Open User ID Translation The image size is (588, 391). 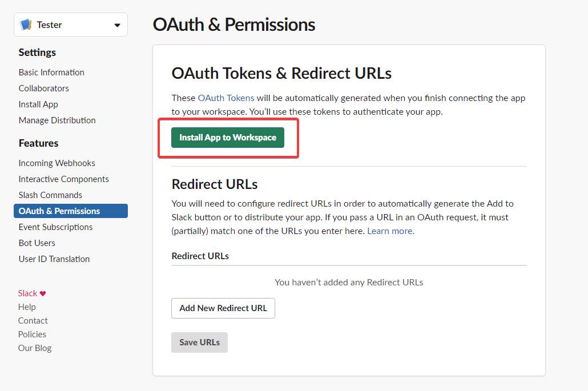click(54, 259)
